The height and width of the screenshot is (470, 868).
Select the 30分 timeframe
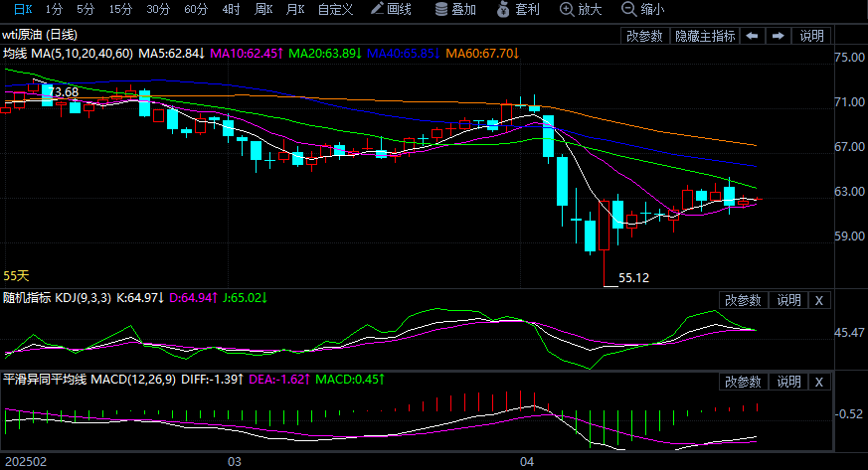[x=158, y=9]
